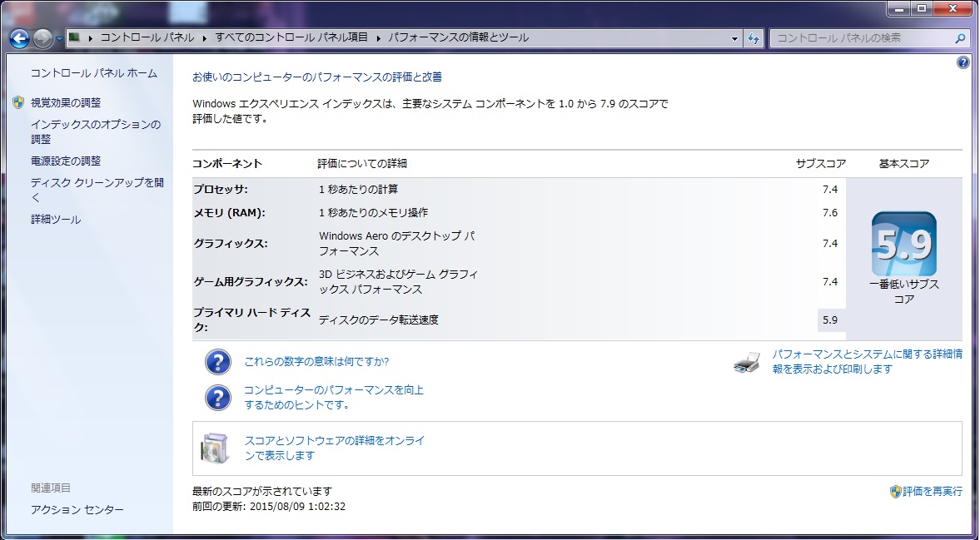Screen dimensions: 980x540
Task: Open the help question mark icon
Action: pos(963,62)
